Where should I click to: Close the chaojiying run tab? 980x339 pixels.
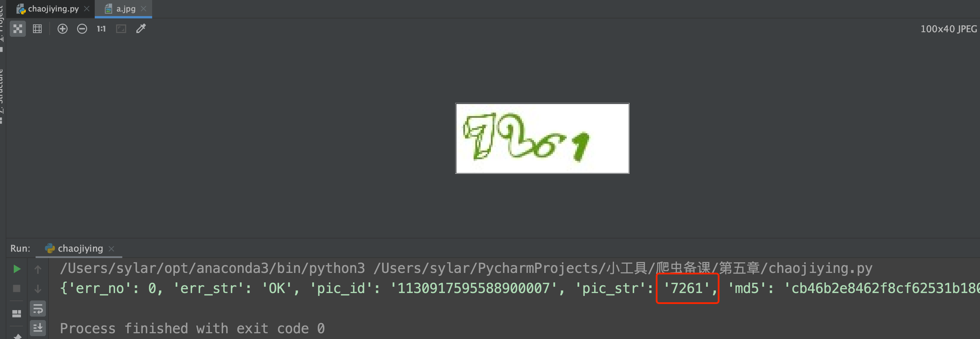(x=111, y=249)
